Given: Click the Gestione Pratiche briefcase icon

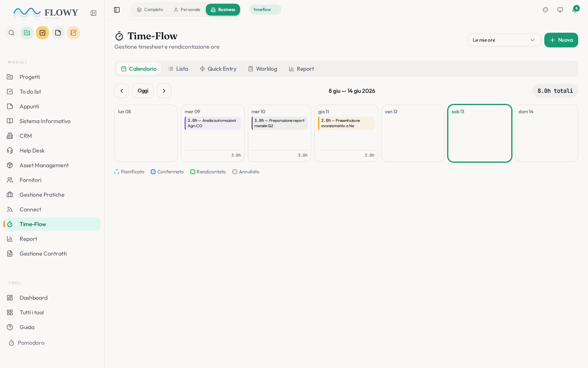Looking at the screenshot, I should point(10,195).
